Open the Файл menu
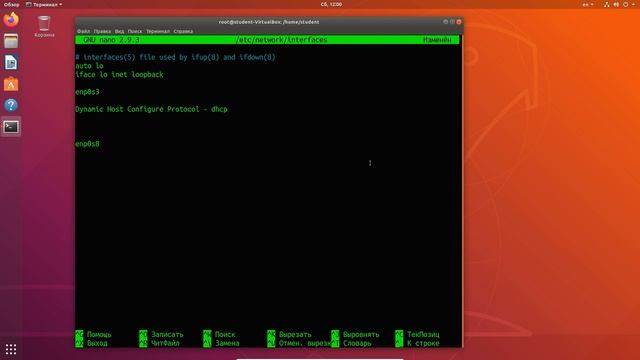Screen dimensions: 640x360 (83, 31)
